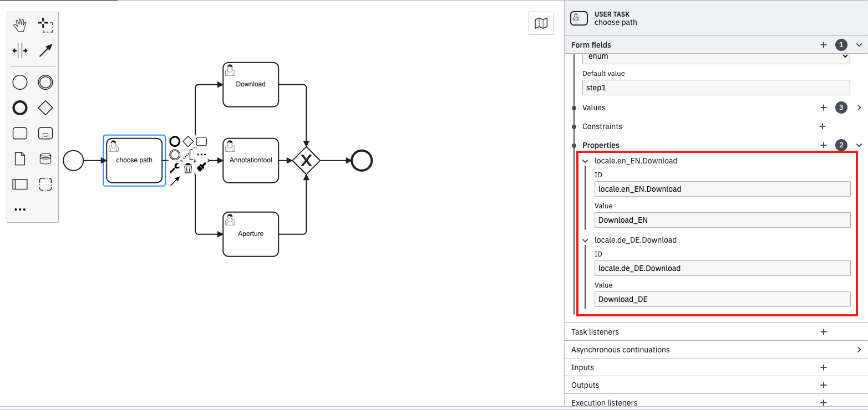Select the Hand tool in the palette
Viewport: 868px width, 410px height.
[x=20, y=25]
